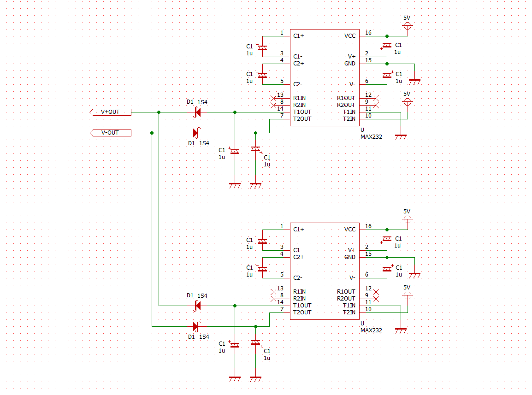
Task: Select the capacitor on upper chip's V+ pin
Action: 387,46
